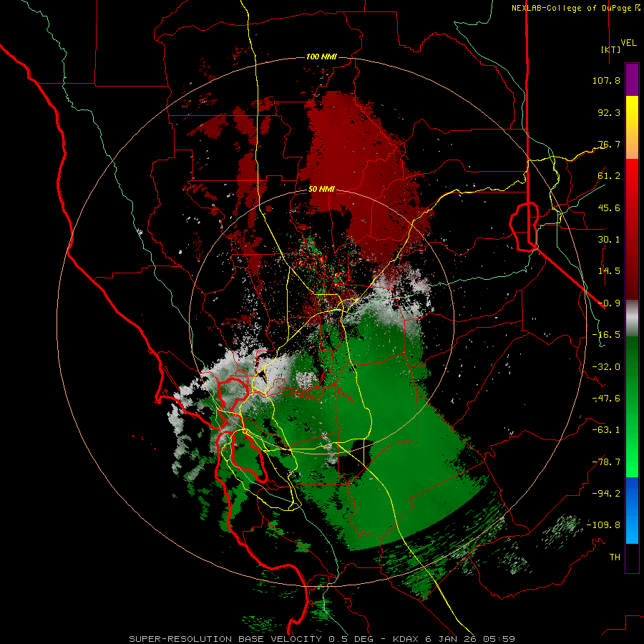This screenshot has width=644, height=644.
Task: Click the [KT] units label
Action: [x=611, y=49]
